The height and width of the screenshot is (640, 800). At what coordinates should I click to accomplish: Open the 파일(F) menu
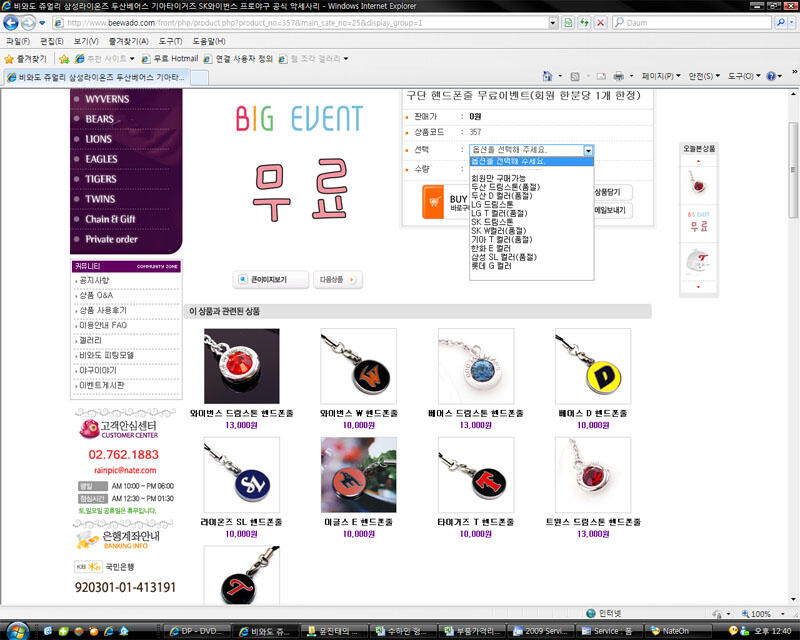(x=17, y=41)
